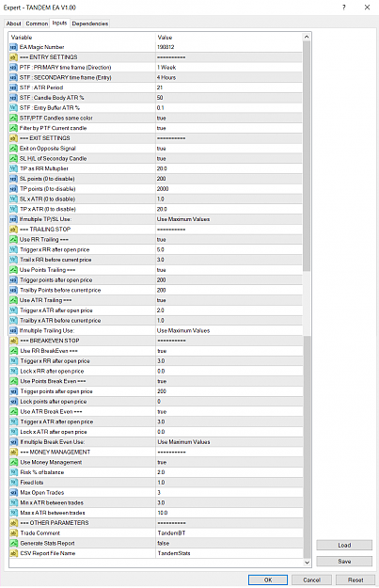Viewport: 379px width, 588px height.
Task: Click the CSV Report File Name icon
Action: [13, 553]
